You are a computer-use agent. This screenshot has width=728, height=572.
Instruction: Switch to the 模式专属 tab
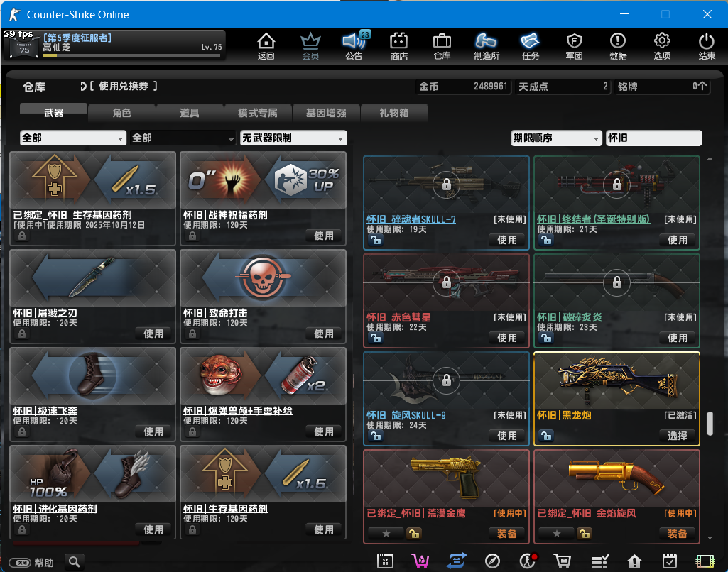[258, 113]
